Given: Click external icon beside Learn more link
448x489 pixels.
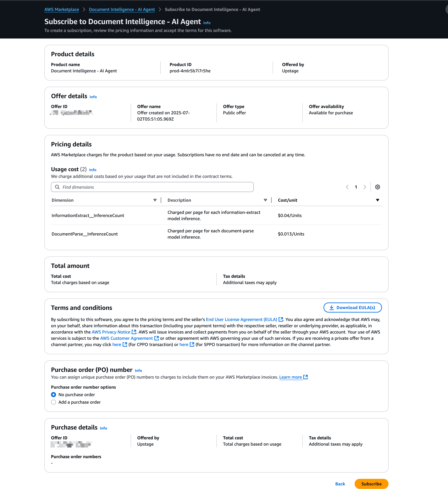Looking at the screenshot, I should click(x=306, y=377).
